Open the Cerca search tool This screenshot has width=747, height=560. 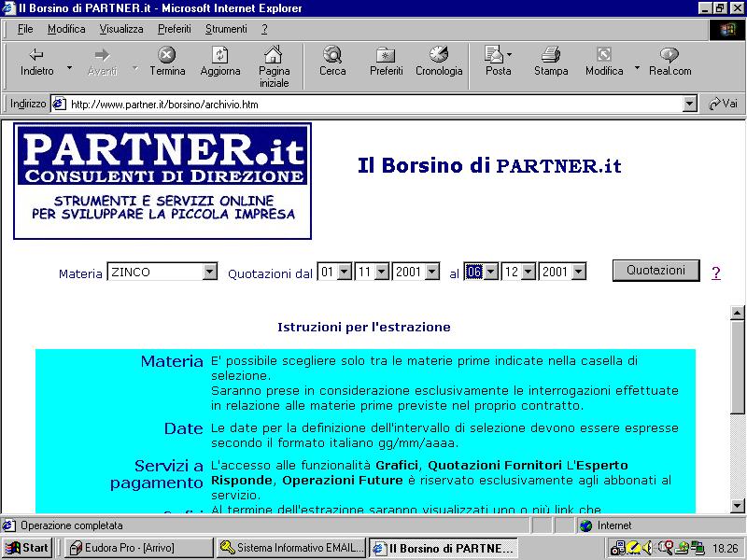pos(332,62)
